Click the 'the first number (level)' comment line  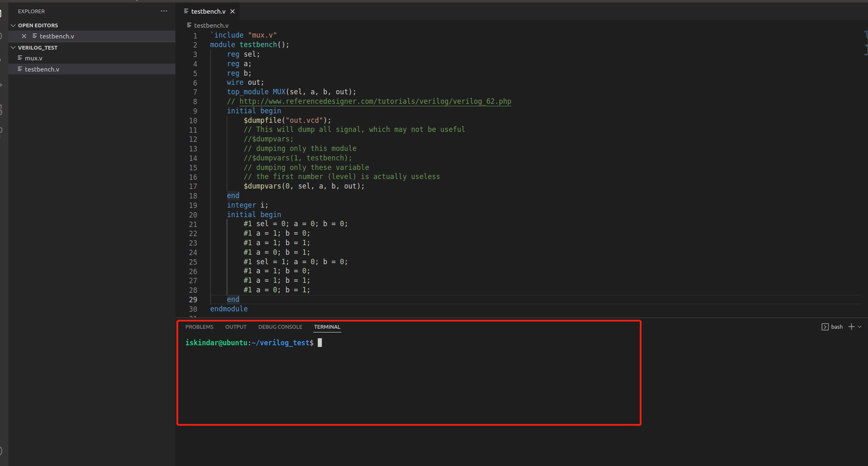(x=342, y=177)
